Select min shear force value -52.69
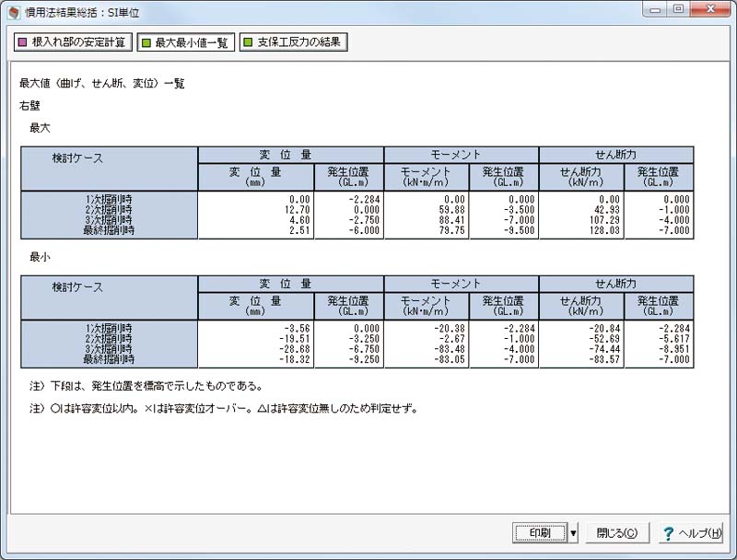 (604, 339)
